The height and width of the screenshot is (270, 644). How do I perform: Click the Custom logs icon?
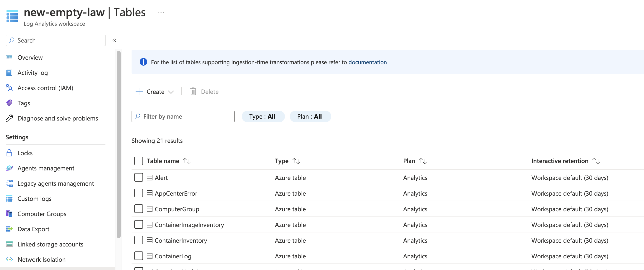tap(9, 199)
